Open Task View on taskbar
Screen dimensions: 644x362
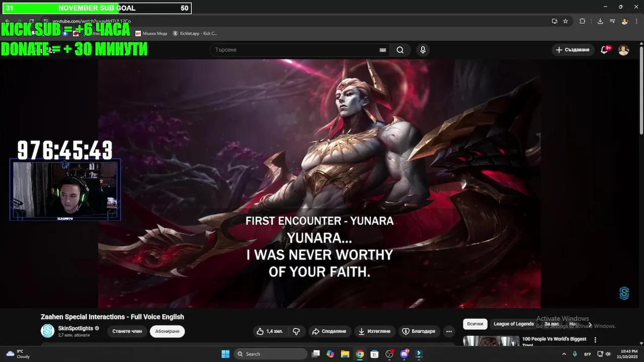[315, 354]
